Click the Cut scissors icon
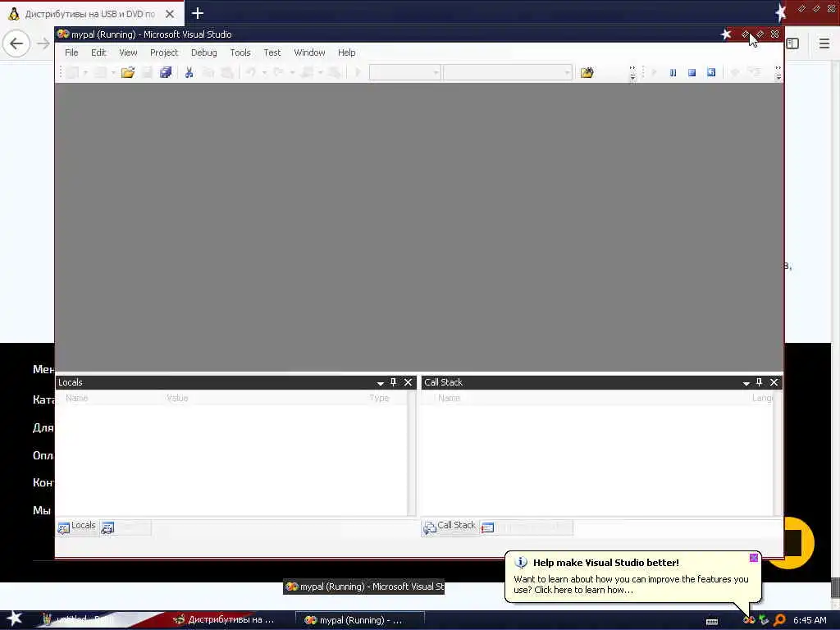The image size is (840, 630). [x=189, y=72]
